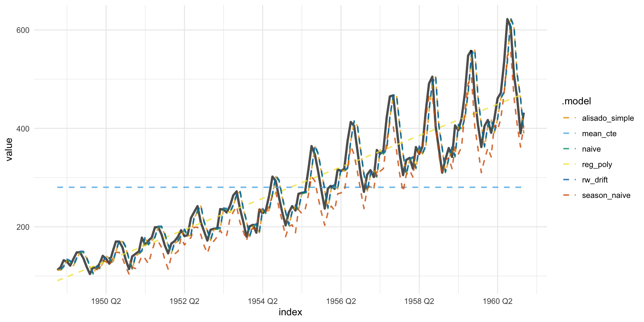Click the .model legend title
Viewport: 644px width, 322px height.
[x=576, y=101]
